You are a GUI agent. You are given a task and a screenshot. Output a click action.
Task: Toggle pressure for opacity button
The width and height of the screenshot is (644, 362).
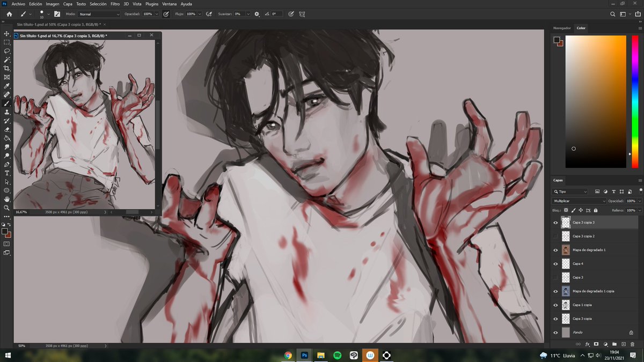(x=166, y=14)
